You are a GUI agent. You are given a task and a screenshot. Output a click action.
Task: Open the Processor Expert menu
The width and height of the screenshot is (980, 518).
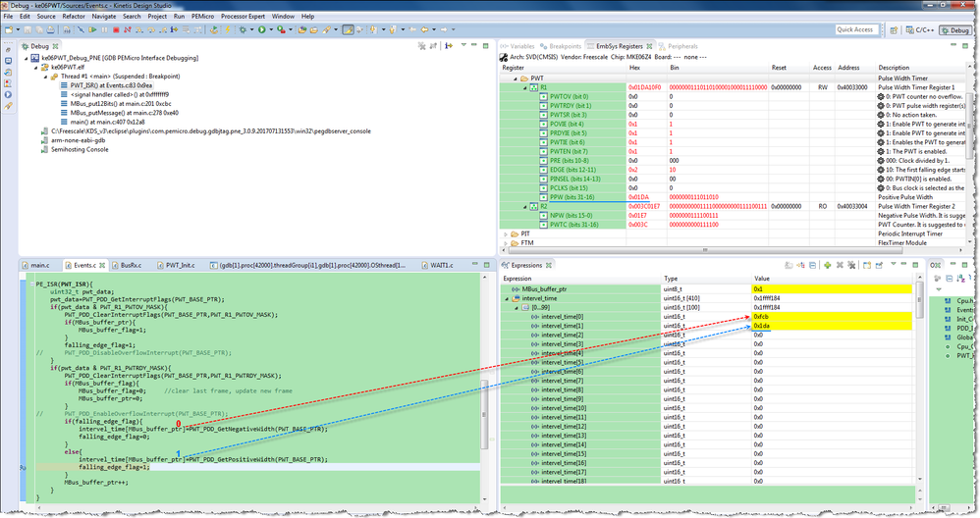[x=244, y=17]
